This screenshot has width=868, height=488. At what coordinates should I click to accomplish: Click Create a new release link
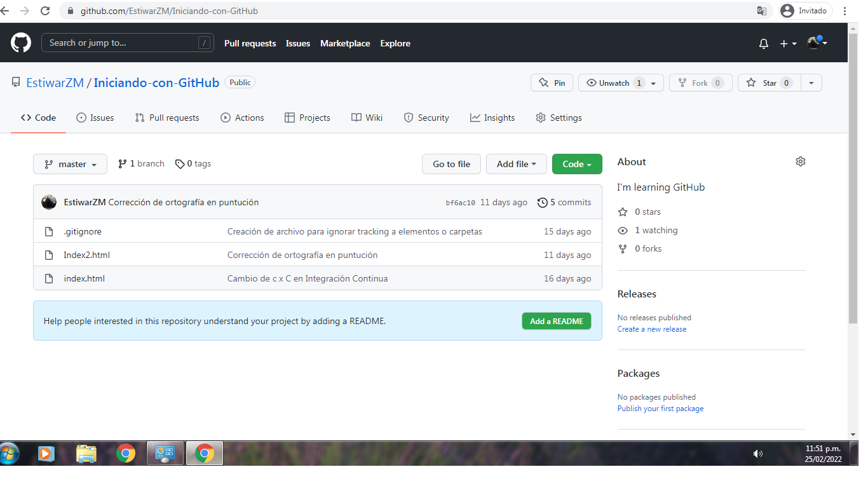click(652, 329)
